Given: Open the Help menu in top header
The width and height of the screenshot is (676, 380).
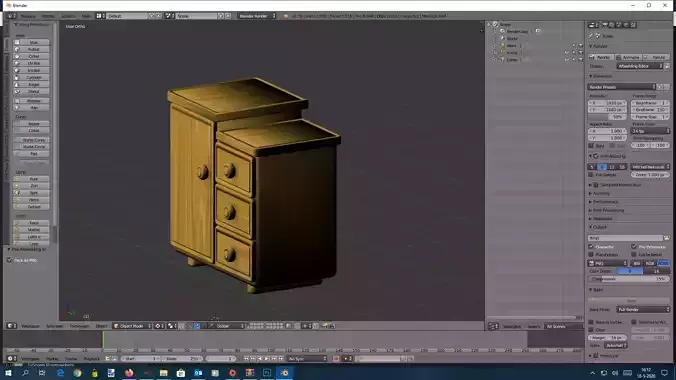Looking at the screenshot, I should [x=86, y=16].
